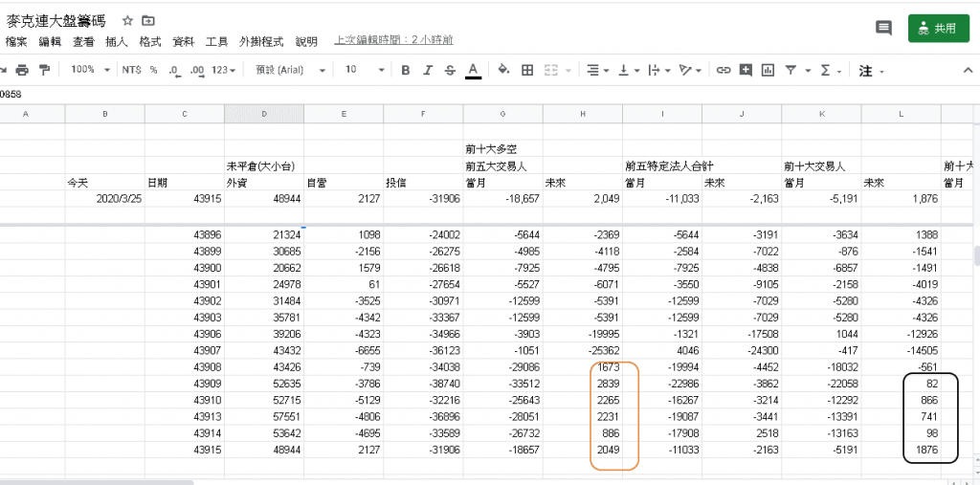Expand the zoom 100% dropdown
The image size is (980, 485).
coord(90,70)
